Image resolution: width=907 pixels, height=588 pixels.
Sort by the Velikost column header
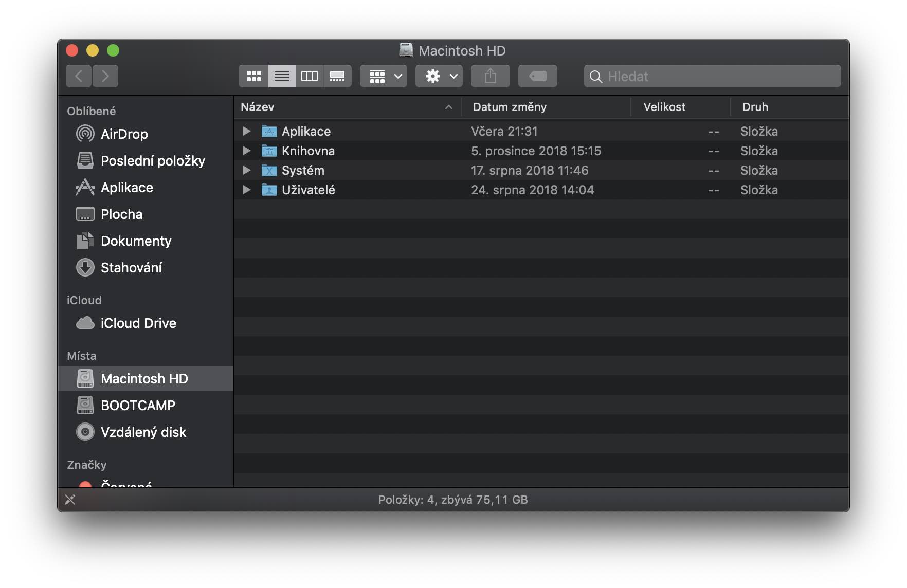pyautogui.click(x=681, y=107)
